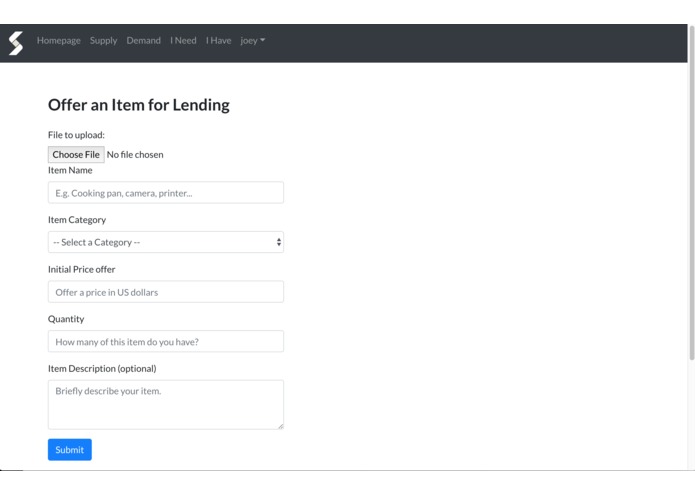This screenshot has height=494, width=695.
Task: Click the Quantity label
Action: coord(66,319)
